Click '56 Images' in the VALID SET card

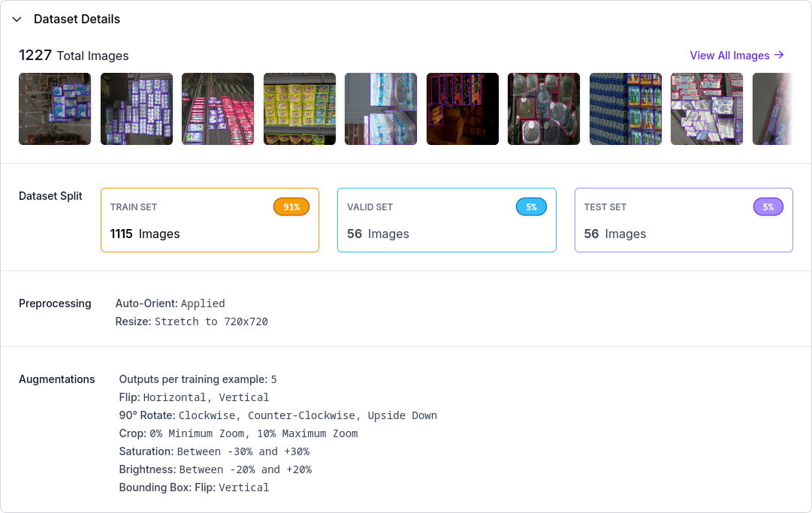(378, 234)
